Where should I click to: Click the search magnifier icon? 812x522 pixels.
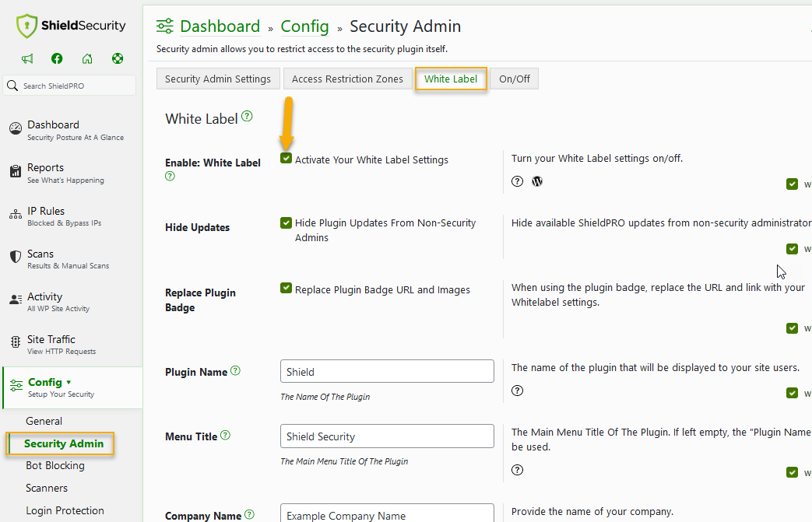(x=12, y=86)
